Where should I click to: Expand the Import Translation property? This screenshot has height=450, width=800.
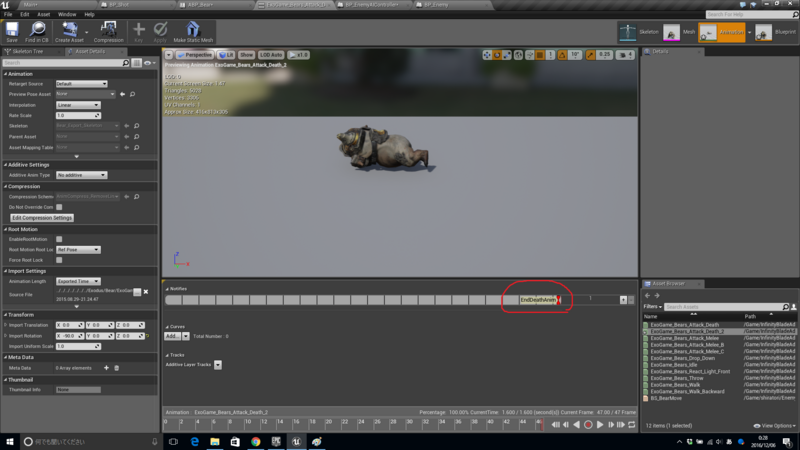tap(6, 325)
